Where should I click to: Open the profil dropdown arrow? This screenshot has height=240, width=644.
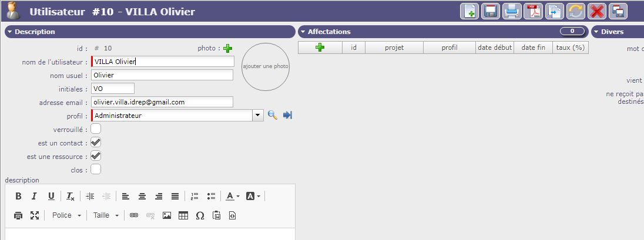point(257,115)
